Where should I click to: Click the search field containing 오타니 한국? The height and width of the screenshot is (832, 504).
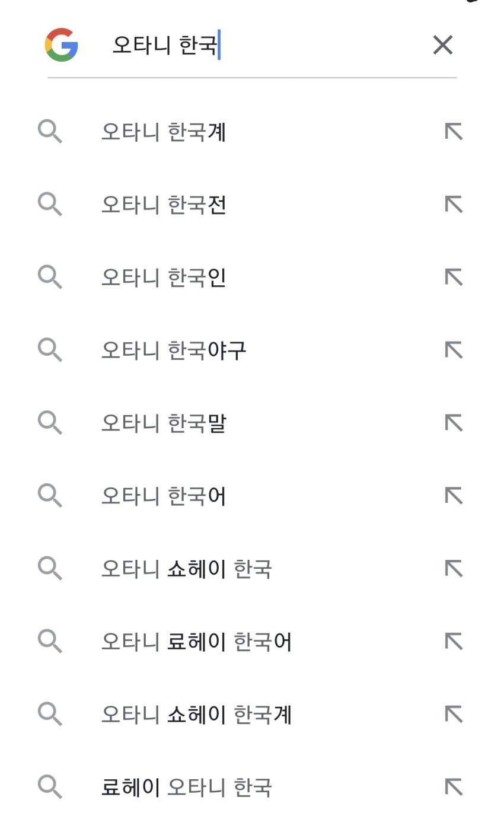pos(261,45)
